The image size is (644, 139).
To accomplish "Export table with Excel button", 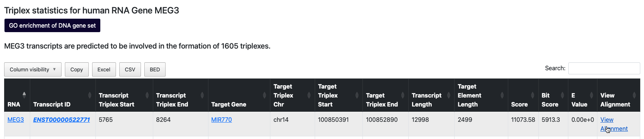I will (104, 69).
